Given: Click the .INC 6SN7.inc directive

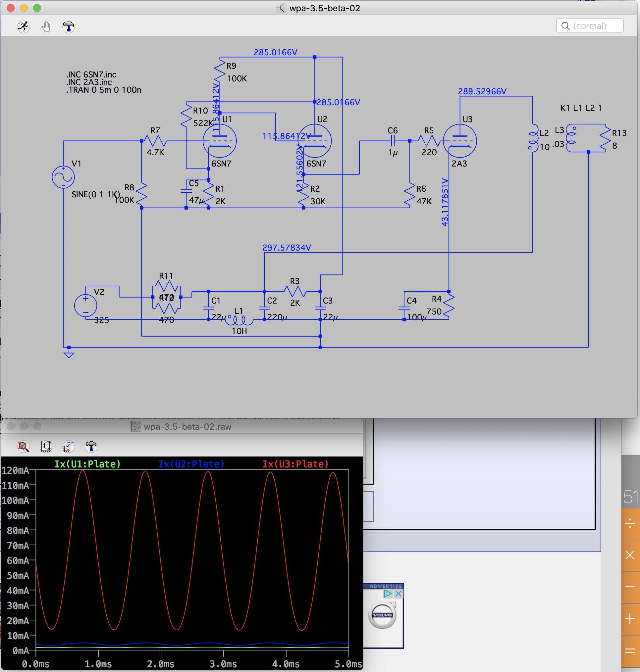Looking at the screenshot, I should (91, 75).
